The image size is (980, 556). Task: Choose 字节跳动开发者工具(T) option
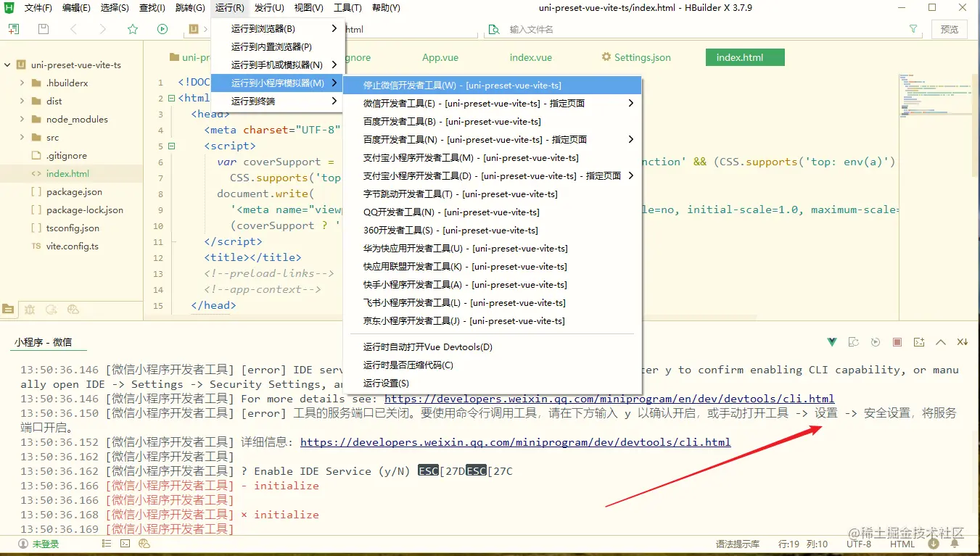tap(493, 194)
